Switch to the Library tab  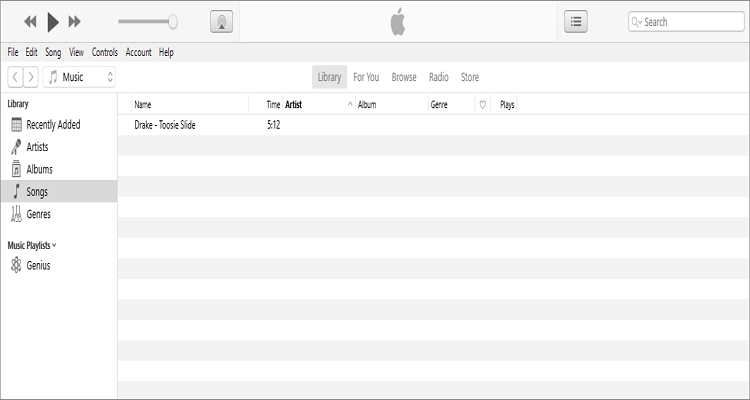(x=330, y=77)
